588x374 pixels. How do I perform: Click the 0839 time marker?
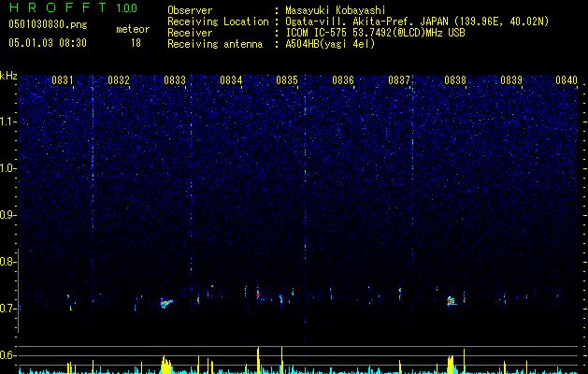511,80
